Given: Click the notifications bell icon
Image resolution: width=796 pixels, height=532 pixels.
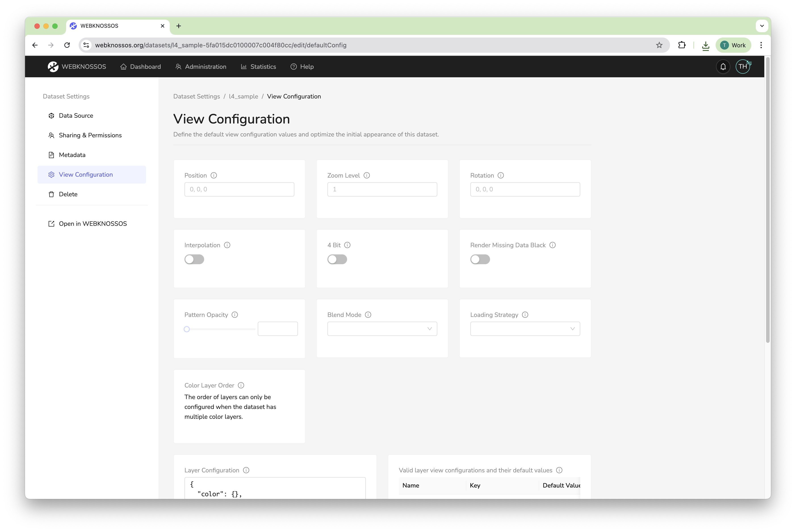Looking at the screenshot, I should pos(723,67).
